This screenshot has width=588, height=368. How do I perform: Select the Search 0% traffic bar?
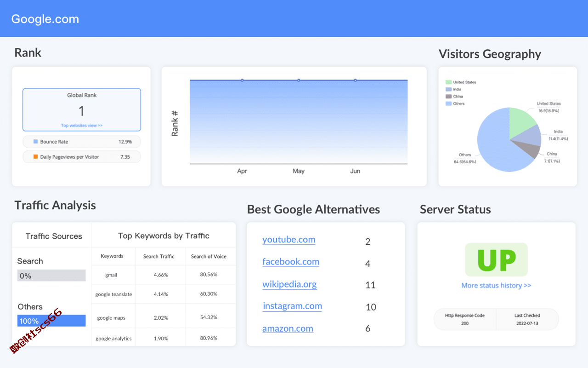tap(51, 276)
